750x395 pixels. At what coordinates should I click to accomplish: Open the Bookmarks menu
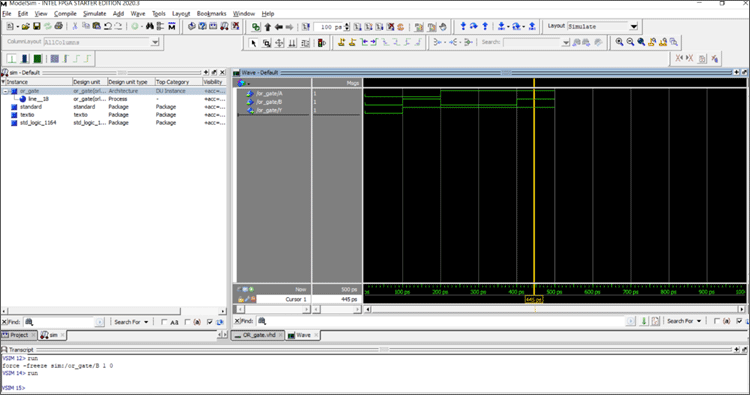point(211,13)
